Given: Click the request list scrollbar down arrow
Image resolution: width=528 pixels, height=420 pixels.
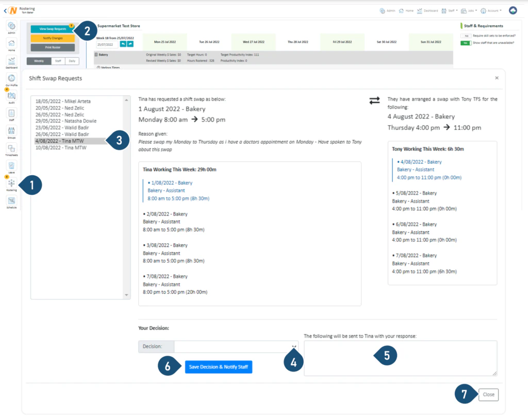Looking at the screenshot, I should (127, 295).
